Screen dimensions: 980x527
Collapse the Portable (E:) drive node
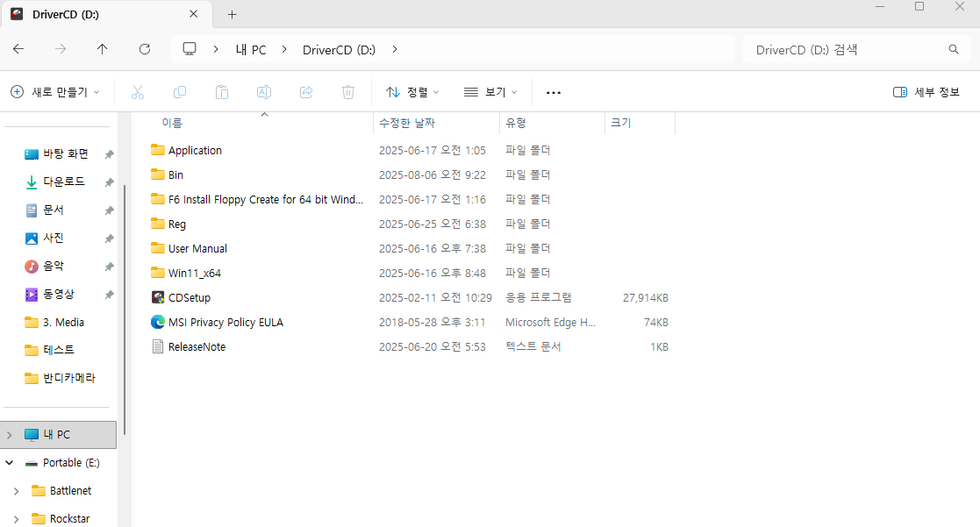click(10, 463)
